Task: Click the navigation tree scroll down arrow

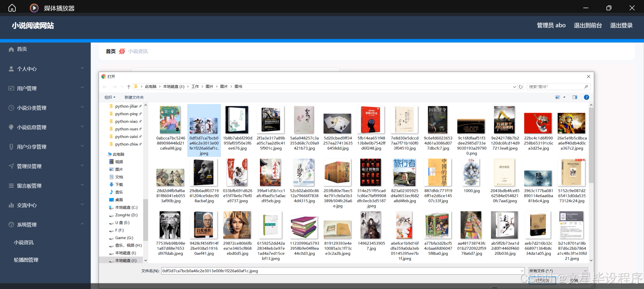Action: [146, 260]
